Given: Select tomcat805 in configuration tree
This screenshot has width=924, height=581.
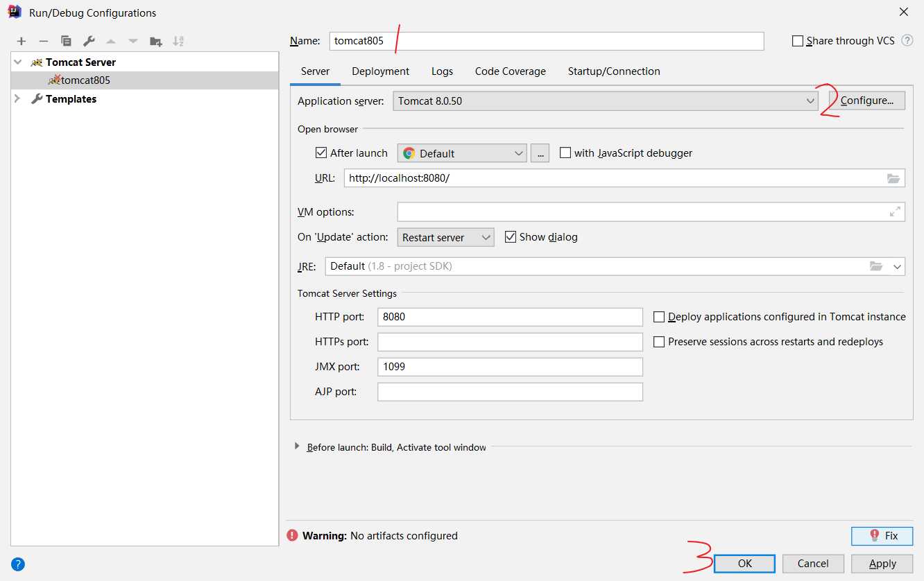Looking at the screenshot, I should coord(85,80).
